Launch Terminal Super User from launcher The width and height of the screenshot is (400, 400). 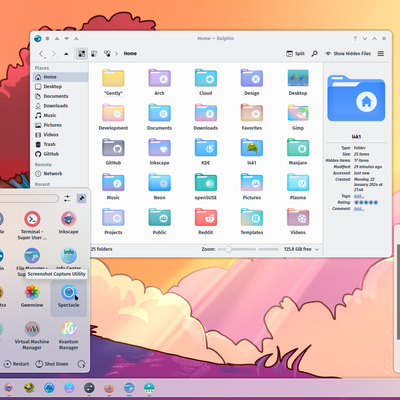point(32,225)
